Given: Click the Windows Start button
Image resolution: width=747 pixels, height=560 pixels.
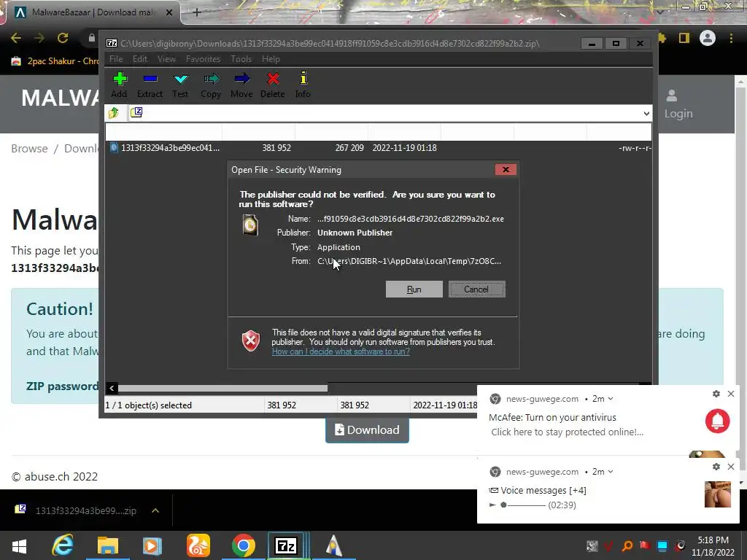Looking at the screenshot, I should 19,545.
